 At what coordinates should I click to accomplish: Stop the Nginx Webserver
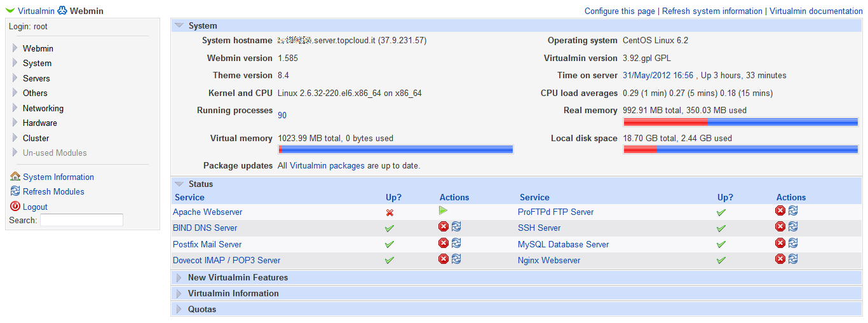coord(780,259)
